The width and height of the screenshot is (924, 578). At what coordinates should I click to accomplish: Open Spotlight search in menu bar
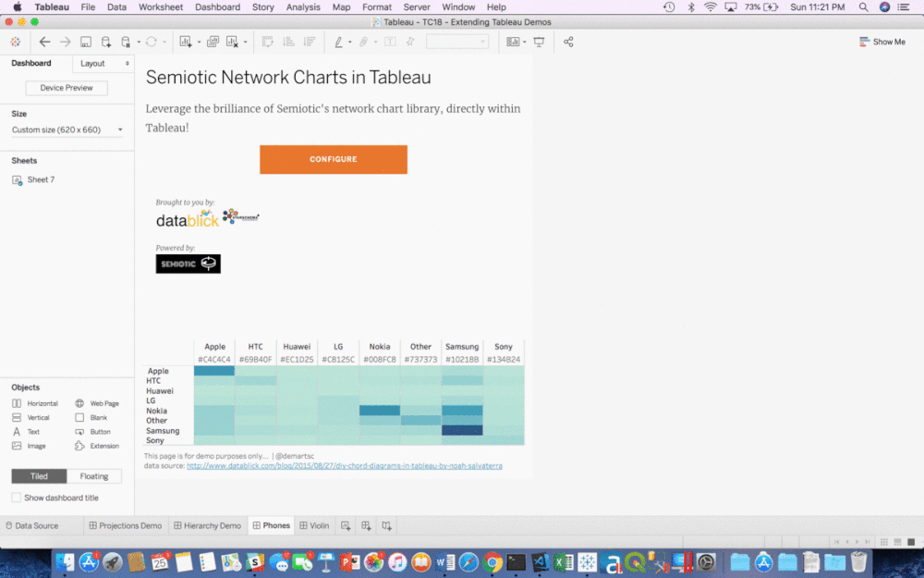coord(863,7)
